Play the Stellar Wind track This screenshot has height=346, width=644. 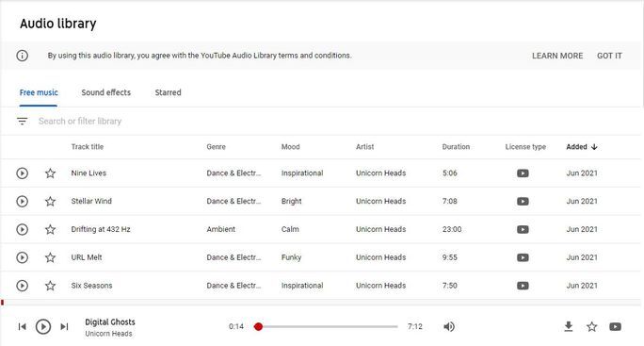23,201
